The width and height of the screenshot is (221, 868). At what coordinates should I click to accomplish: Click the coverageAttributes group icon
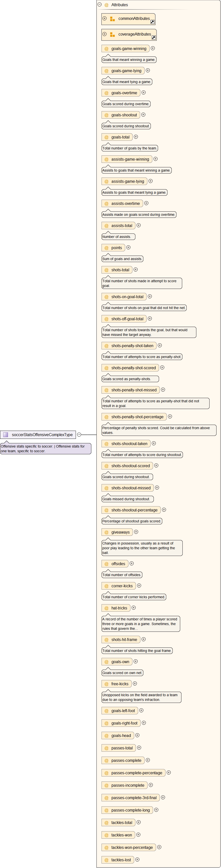coord(112,34)
